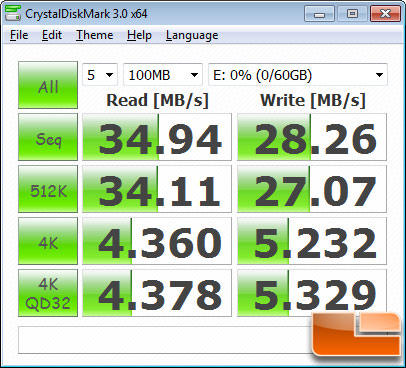Select the Seq read result 34.94

pyautogui.click(x=157, y=137)
